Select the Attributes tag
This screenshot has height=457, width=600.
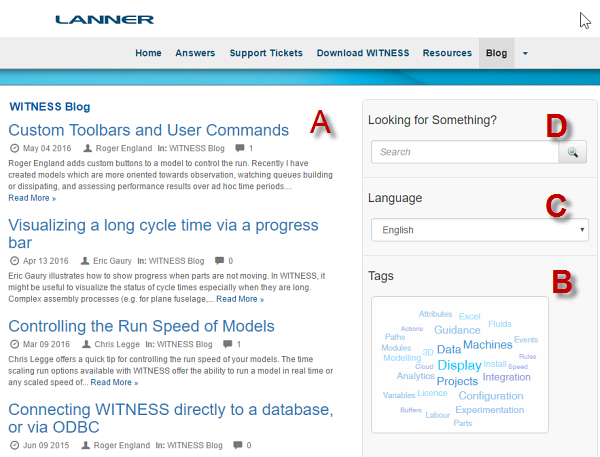coord(435,314)
